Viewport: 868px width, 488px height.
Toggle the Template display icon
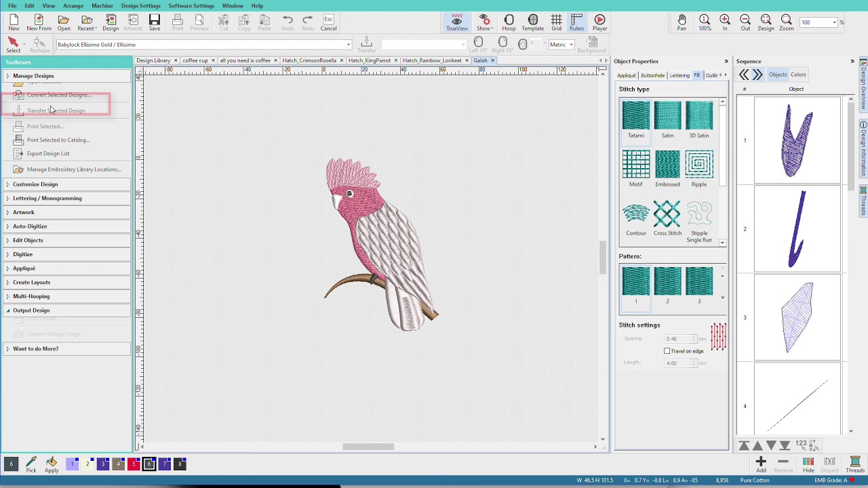532,22
